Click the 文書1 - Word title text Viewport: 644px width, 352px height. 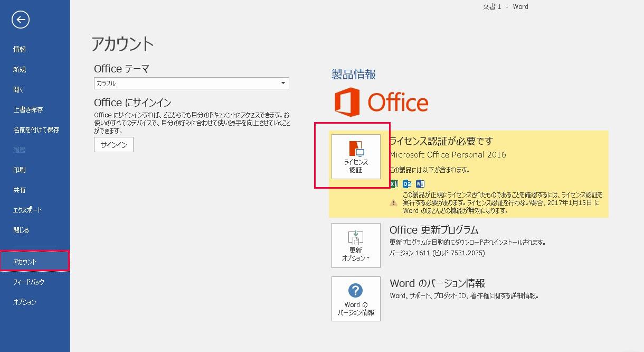[505, 7]
